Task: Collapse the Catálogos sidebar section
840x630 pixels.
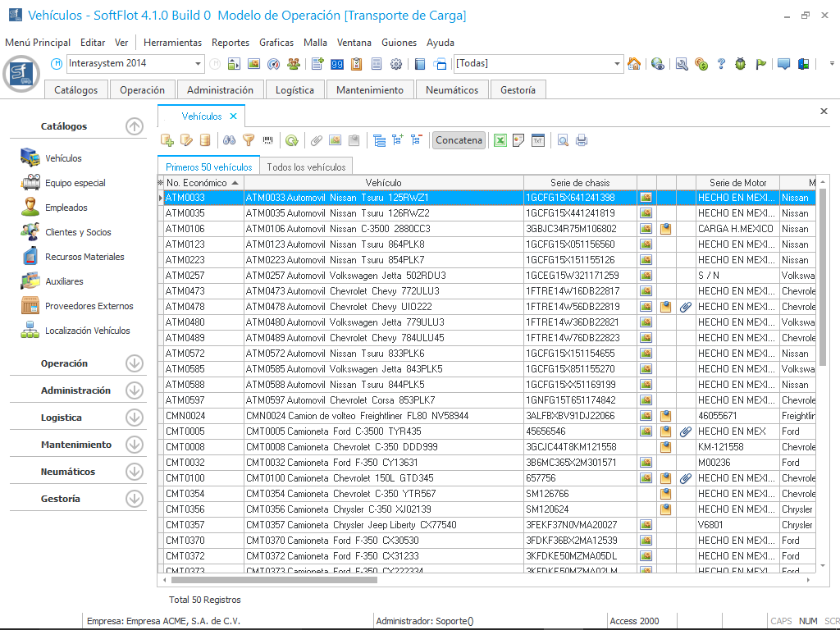Action: (135, 126)
